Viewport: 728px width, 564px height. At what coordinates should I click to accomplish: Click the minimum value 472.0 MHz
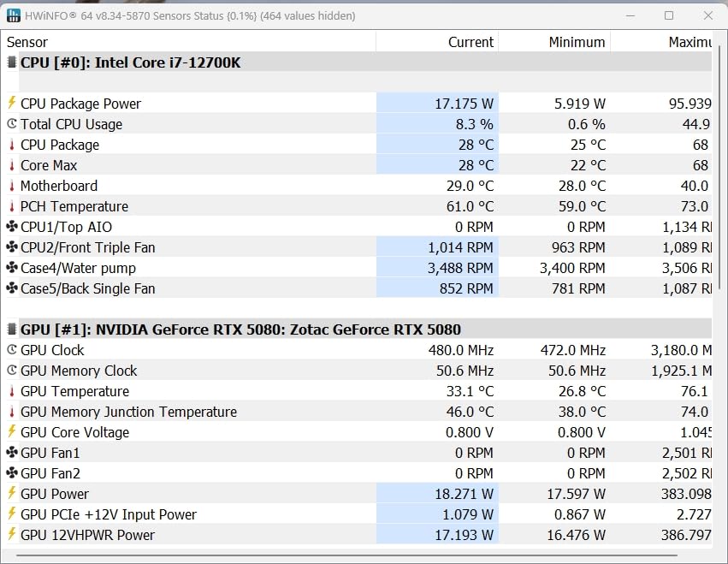[573, 350]
